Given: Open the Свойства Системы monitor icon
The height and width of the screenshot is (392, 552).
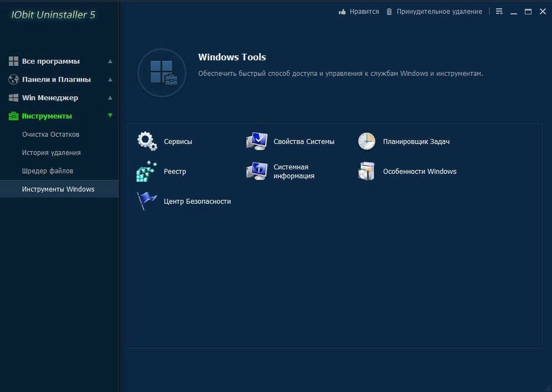Looking at the screenshot, I should tap(257, 141).
